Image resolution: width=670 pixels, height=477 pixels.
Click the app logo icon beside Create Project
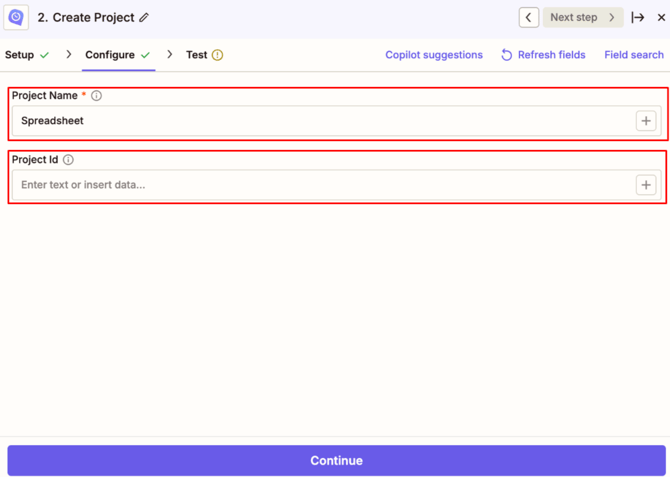(x=16, y=18)
